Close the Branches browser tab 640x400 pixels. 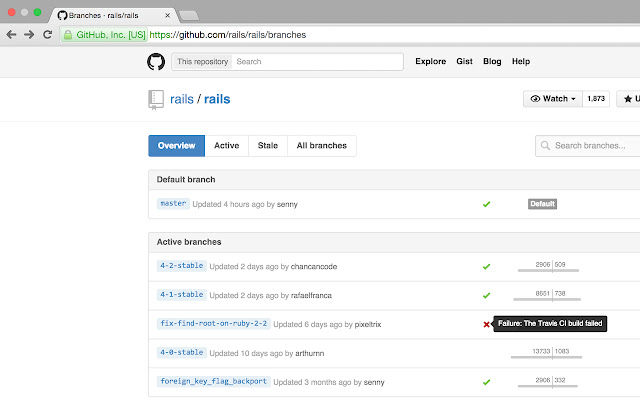(167, 16)
